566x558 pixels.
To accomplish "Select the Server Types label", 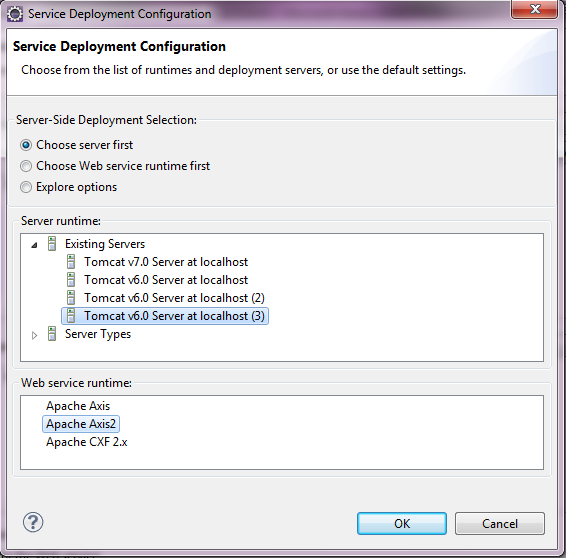I will point(98,334).
